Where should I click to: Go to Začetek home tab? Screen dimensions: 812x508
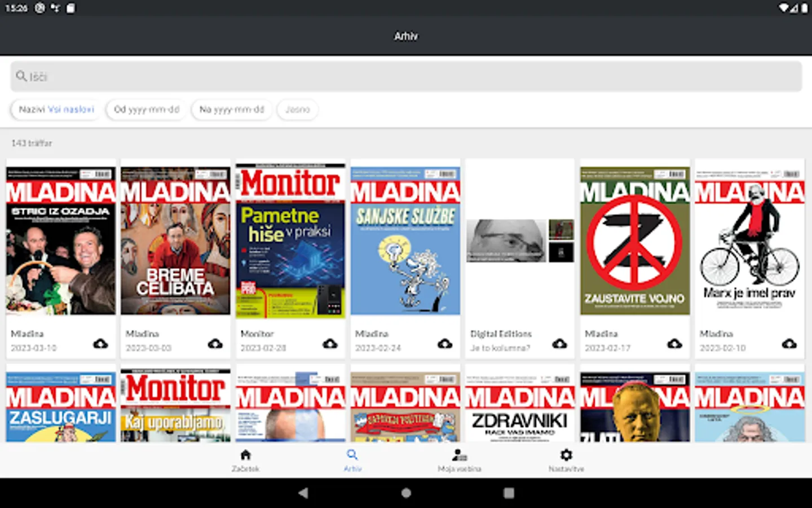245,461
